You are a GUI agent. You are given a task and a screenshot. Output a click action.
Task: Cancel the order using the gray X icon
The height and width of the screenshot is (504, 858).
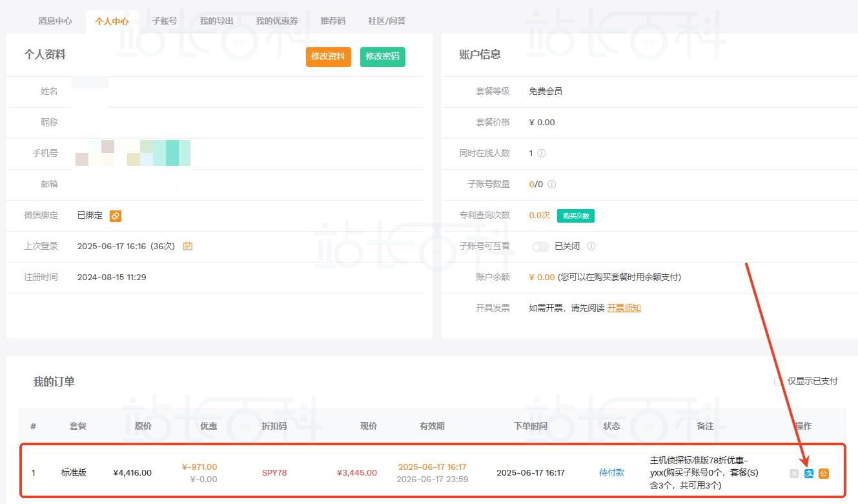point(794,473)
